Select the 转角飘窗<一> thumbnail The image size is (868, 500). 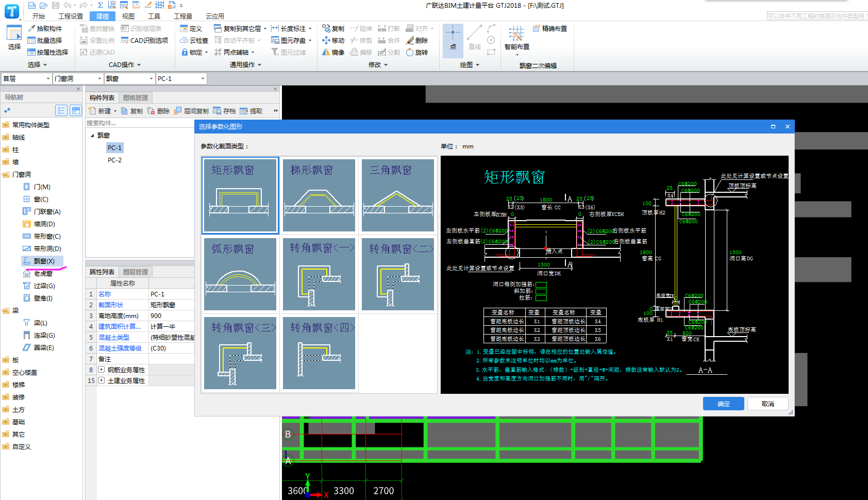319,274
